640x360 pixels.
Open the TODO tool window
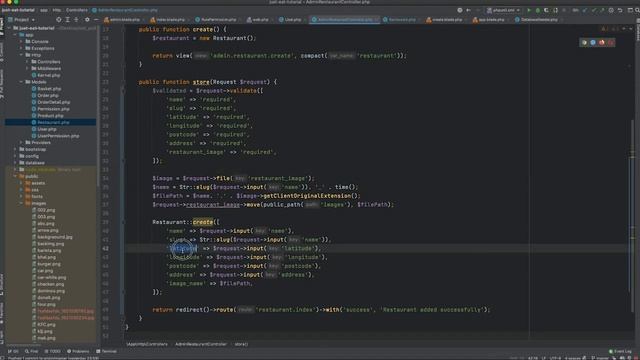[x=52, y=351]
